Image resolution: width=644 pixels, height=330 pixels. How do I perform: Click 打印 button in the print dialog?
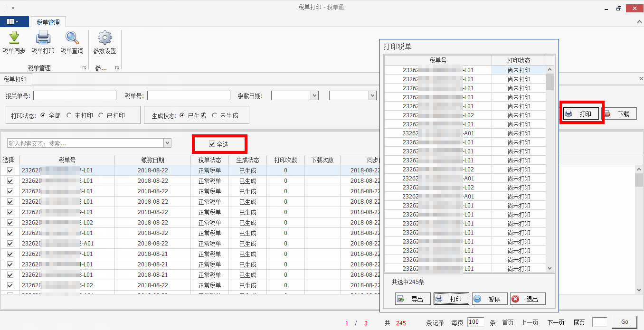451,299
